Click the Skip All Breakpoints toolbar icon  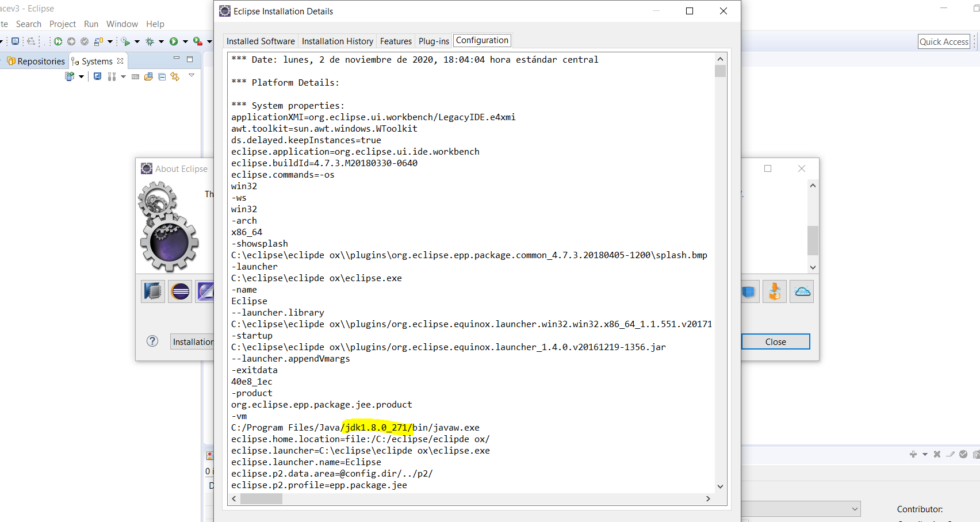(x=31, y=41)
